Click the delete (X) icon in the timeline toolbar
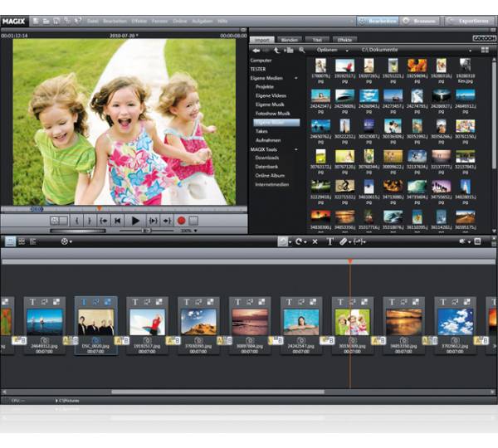 (x=315, y=241)
